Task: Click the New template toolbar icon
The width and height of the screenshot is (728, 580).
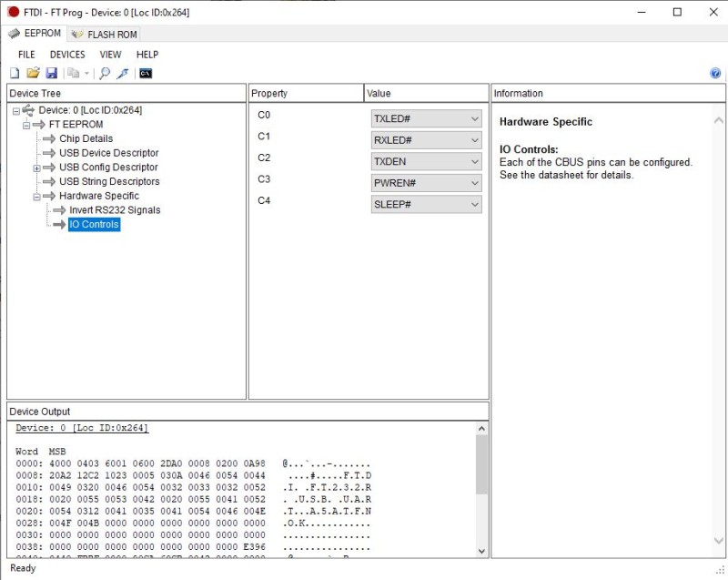Action: 15,74
